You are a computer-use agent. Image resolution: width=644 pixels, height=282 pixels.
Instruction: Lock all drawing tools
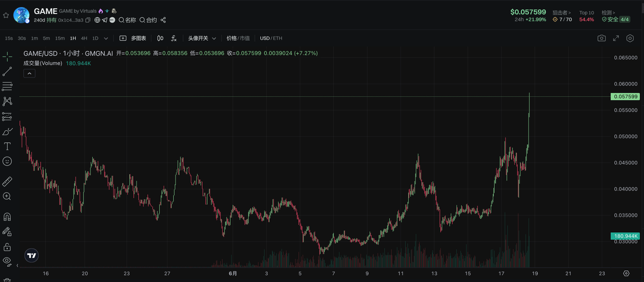click(7, 247)
